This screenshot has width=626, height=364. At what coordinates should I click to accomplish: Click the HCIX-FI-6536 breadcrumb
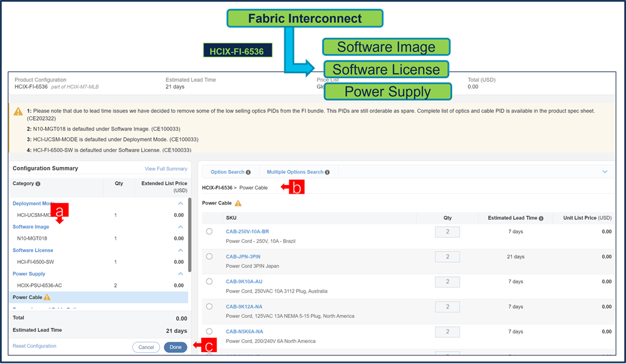click(x=217, y=188)
